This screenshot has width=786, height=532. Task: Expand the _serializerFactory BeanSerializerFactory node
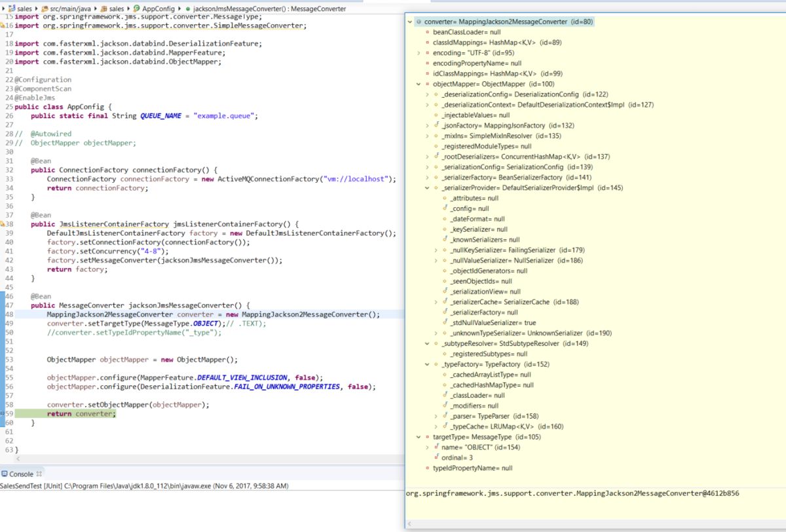coord(427,178)
